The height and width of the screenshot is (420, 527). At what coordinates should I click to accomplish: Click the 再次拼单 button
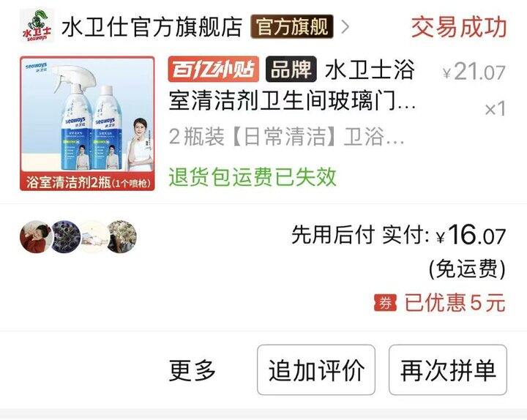(x=448, y=370)
